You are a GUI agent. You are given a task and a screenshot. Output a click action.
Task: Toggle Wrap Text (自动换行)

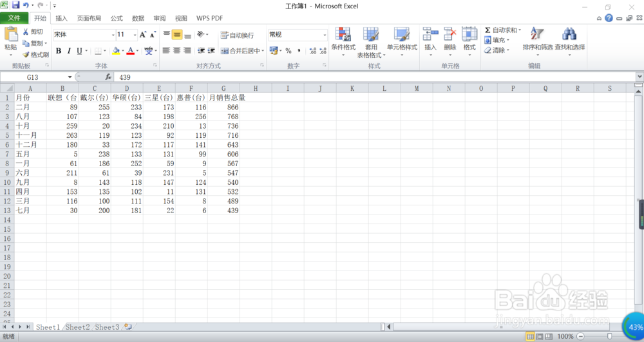(237, 35)
